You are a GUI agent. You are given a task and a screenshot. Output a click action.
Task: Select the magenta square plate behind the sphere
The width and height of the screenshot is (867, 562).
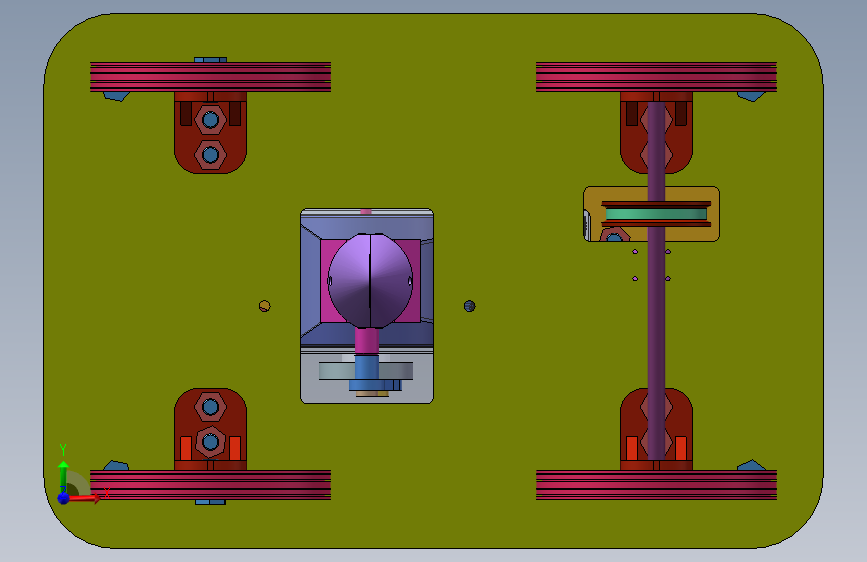click(x=370, y=281)
